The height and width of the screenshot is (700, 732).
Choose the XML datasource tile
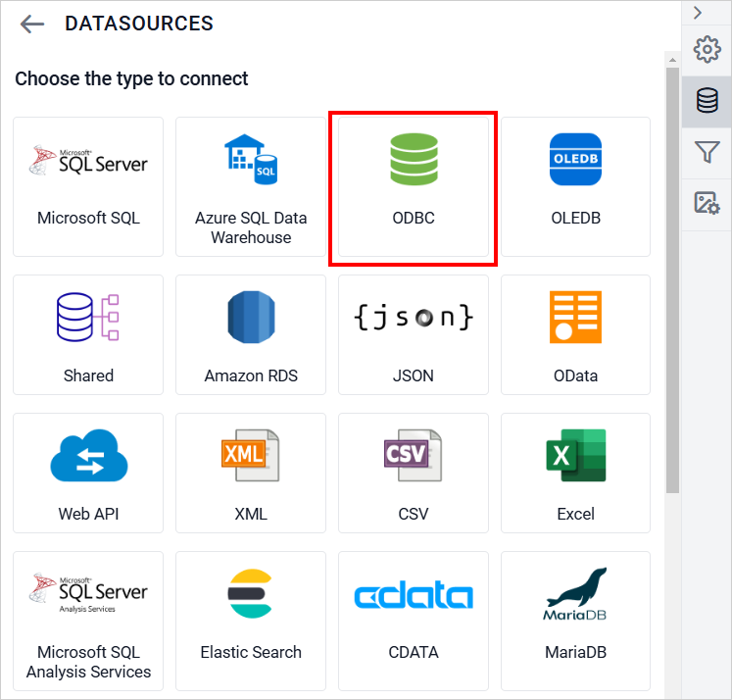click(x=251, y=473)
